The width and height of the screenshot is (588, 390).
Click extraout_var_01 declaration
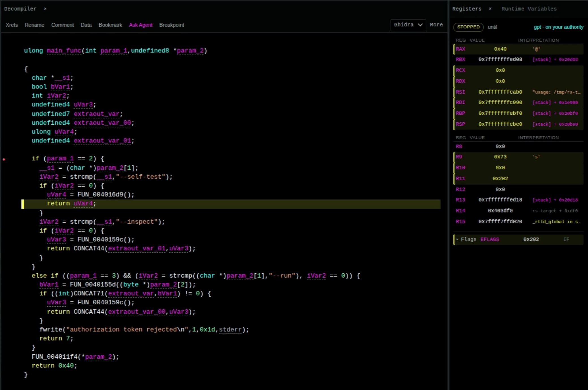click(102, 140)
